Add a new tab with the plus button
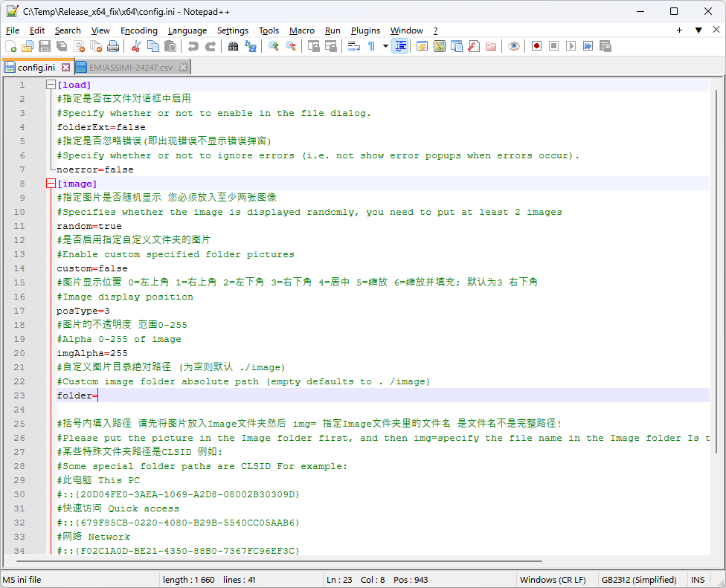 pos(679,30)
